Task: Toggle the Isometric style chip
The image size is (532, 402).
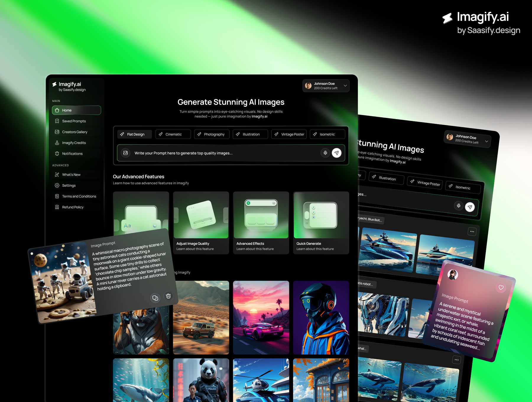Action: 327,134
